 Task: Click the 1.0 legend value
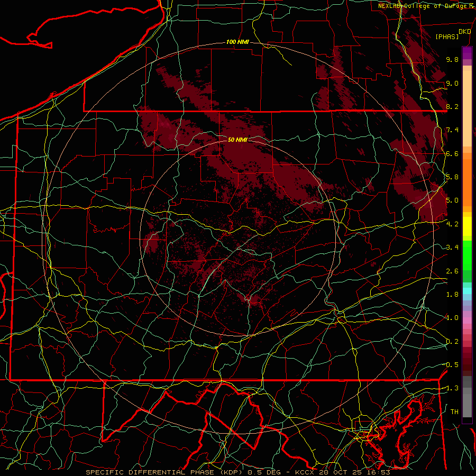pos(452,318)
